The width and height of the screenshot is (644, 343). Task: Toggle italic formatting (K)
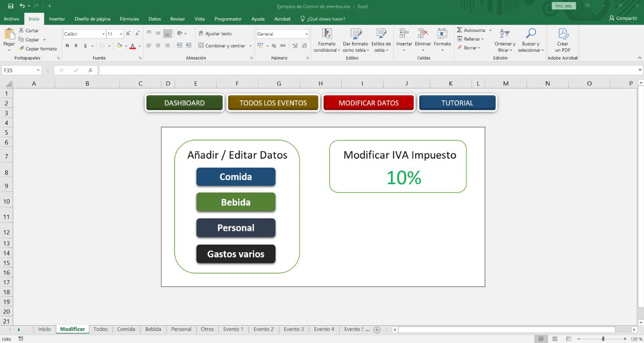[76, 46]
